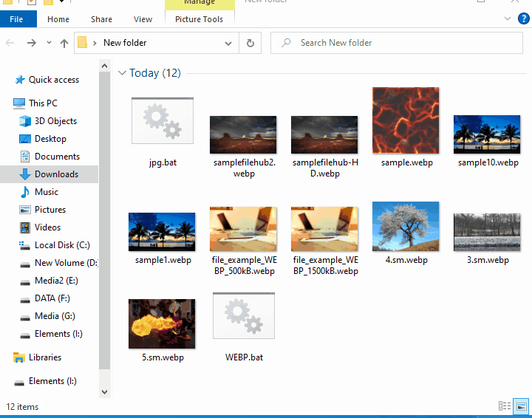
Task: Click the Forward navigation arrow
Action: click(x=31, y=43)
